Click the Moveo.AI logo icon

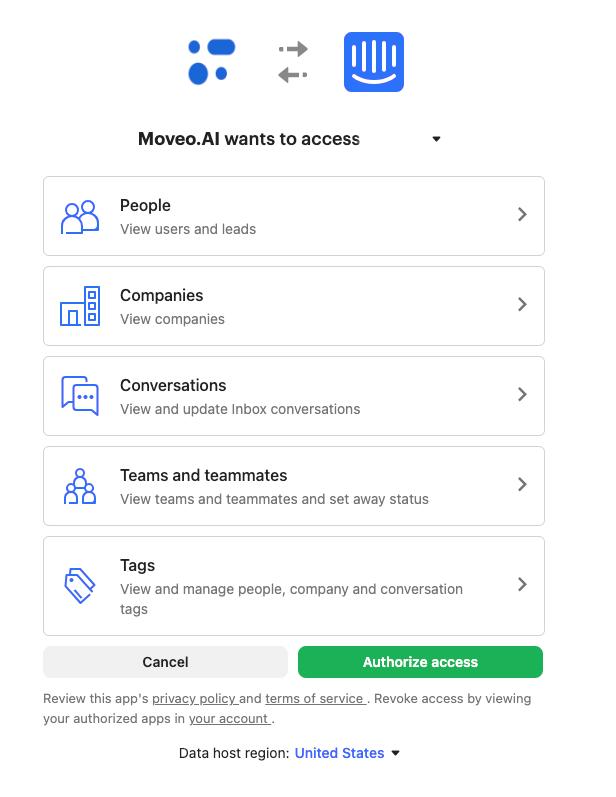(x=212, y=61)
